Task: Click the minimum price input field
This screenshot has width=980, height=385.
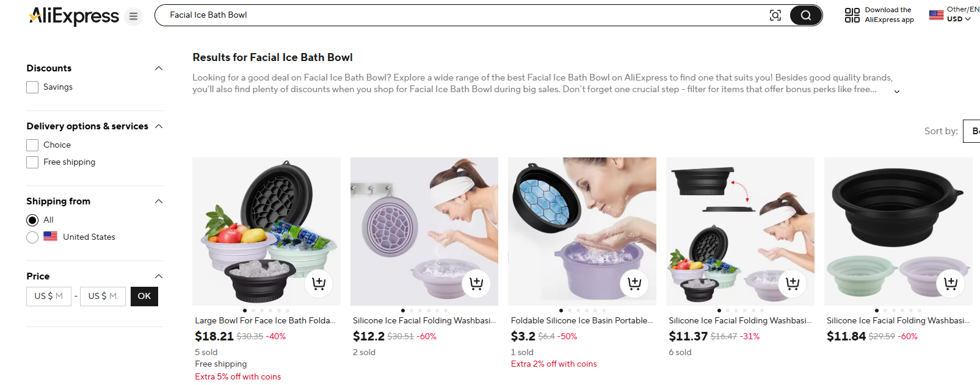Action: (48, 296)
